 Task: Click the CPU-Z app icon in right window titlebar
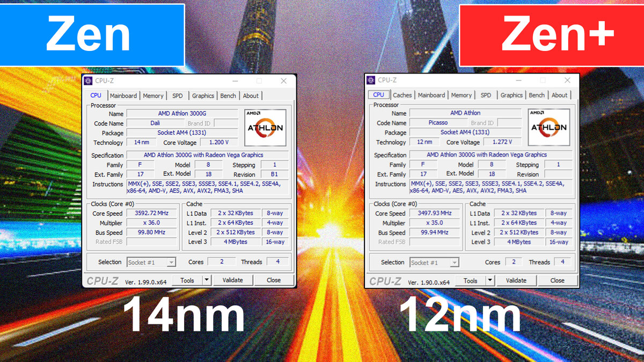(x=371, y=80)
